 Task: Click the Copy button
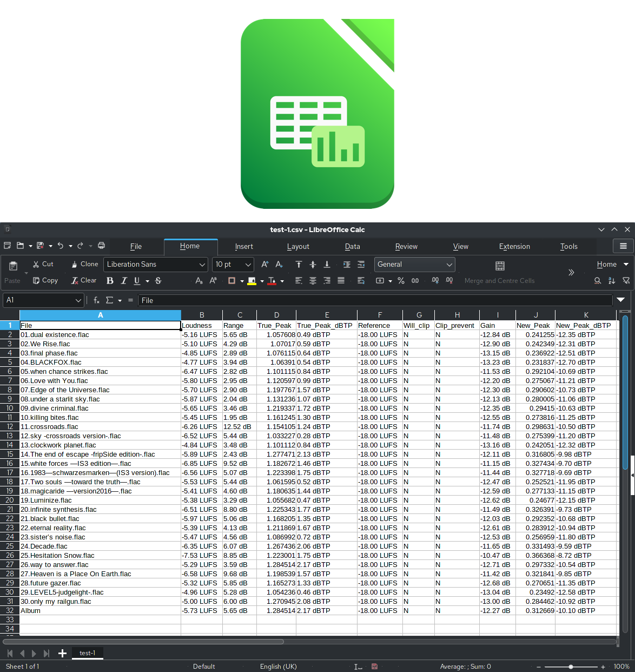[x=45, y=280]
